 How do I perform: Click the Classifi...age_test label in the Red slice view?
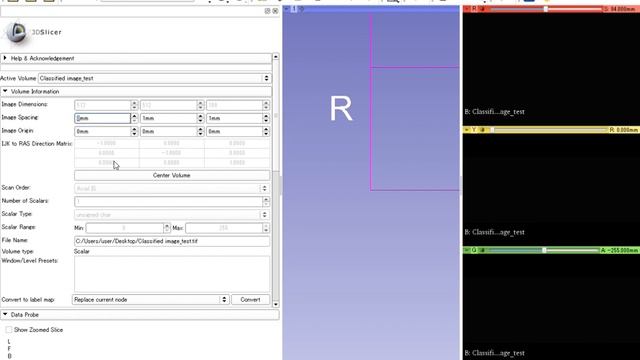pos(495,111)
